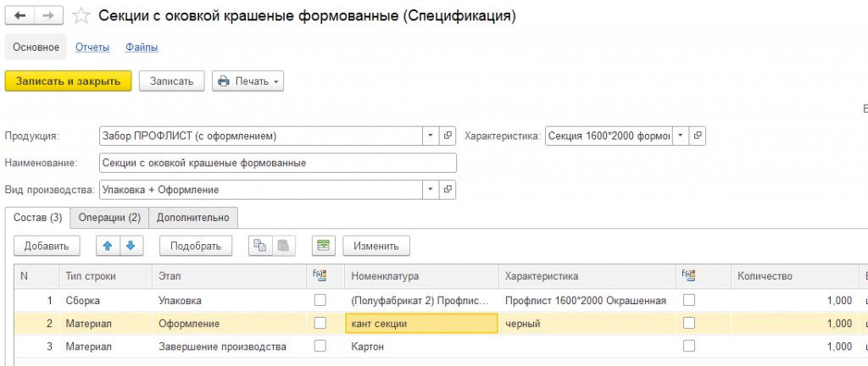This screenshot has height=366, width=868.
Task: Select the Сборка row type cell
Action: pos(105,301)
